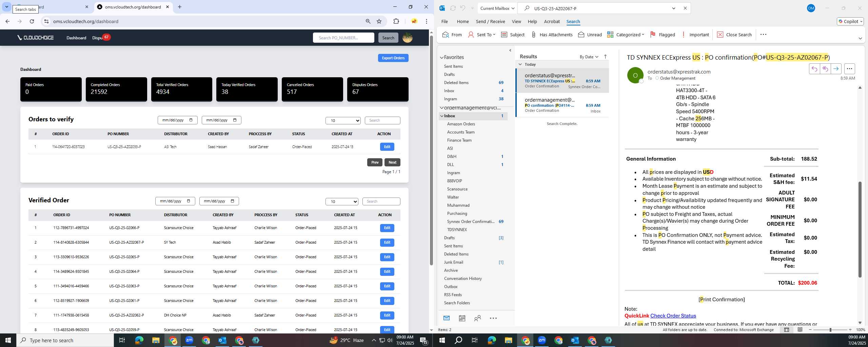Click the Search PO_NUMBER input field

tap(343, 38)
